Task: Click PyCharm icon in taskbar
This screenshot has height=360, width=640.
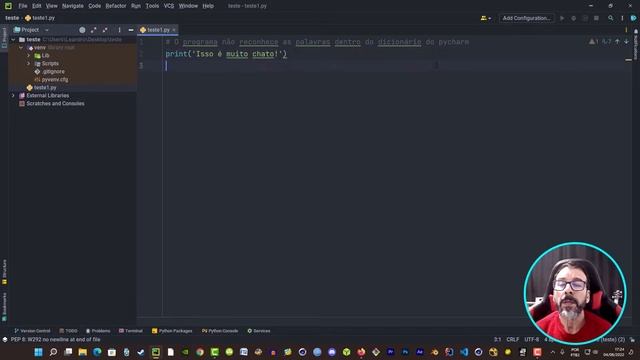Action: (x=156, y=352)
